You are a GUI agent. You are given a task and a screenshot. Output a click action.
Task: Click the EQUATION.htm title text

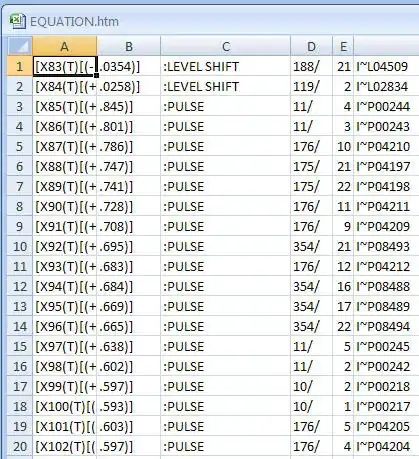tap(74, 22)
